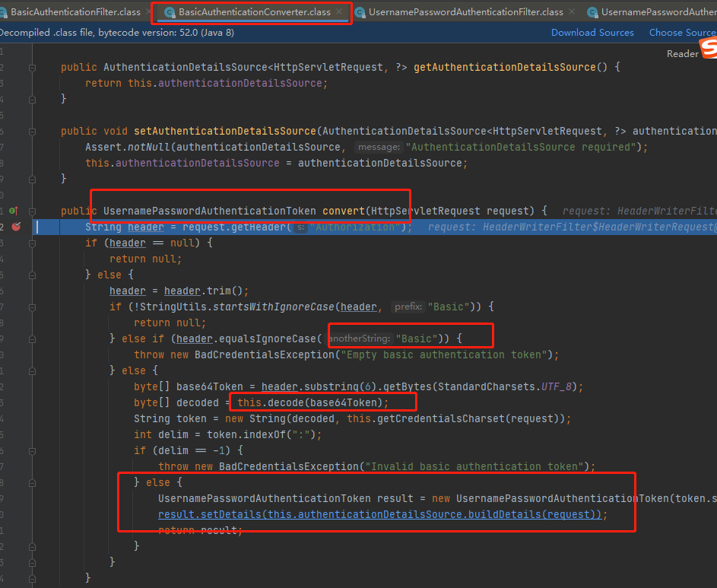Collapse the setAuthenticationDetailsSource method fold
The image size is (717, 588).
tap(32, 132)
